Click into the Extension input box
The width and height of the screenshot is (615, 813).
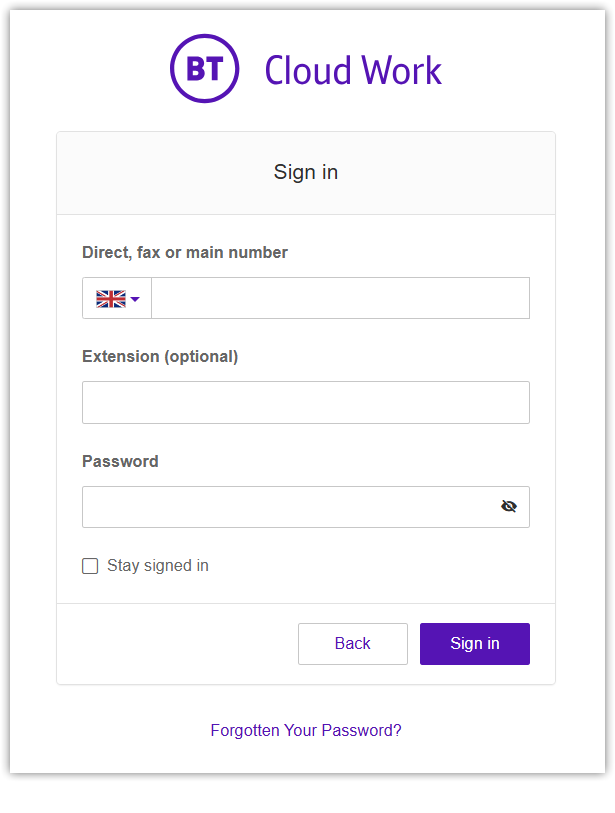(305, 402)
